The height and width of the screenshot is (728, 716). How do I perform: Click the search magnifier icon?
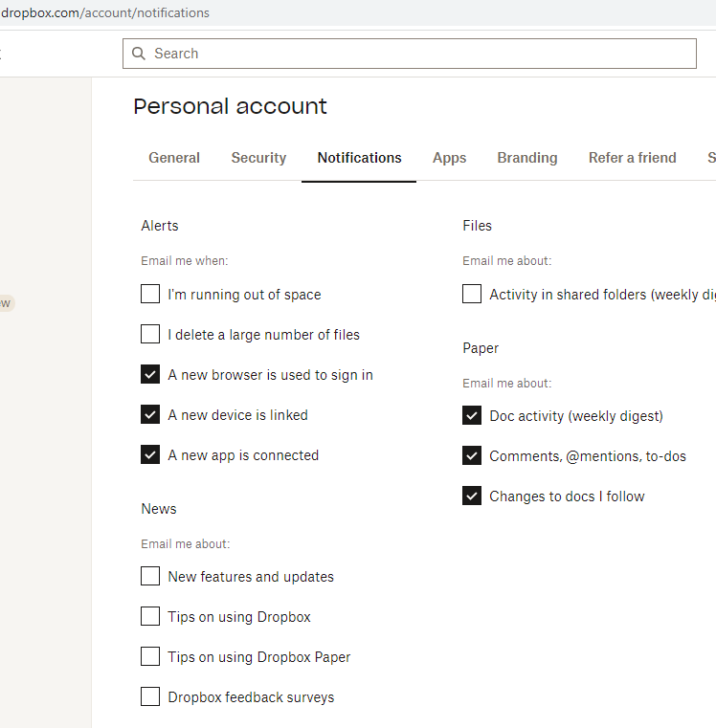click(140, 54)
